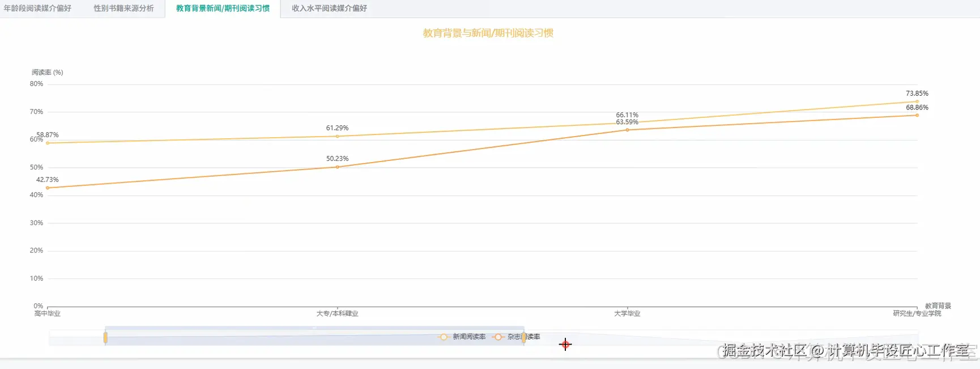The height and width of the screenshot is (369, 980).
Task: Click the 58.87% data point marker
Action: pos(48,143)
